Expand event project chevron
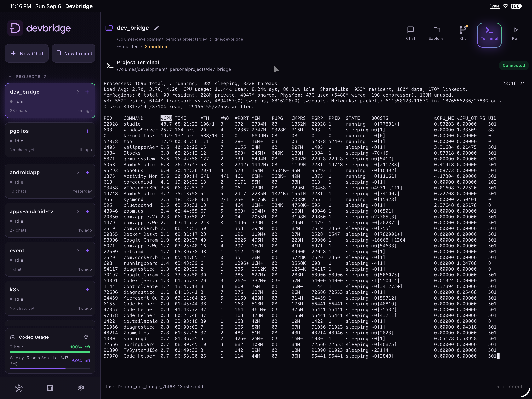The width and height of the screenshot is (532, 399). tap(78, 251)
